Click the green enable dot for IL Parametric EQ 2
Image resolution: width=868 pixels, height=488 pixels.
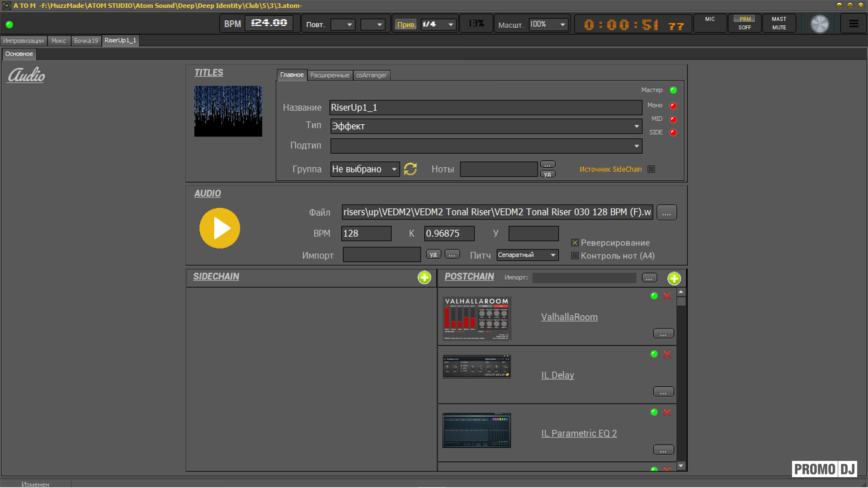[654, 412]
